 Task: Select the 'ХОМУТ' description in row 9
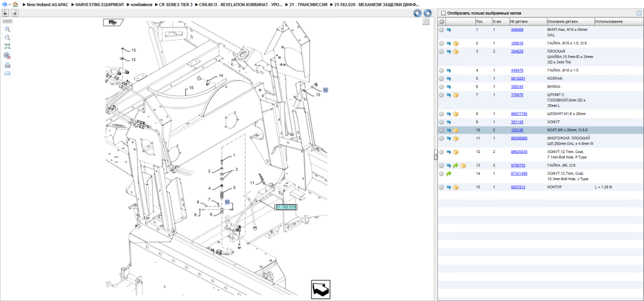pyautogui.click(x=553, y=122)
